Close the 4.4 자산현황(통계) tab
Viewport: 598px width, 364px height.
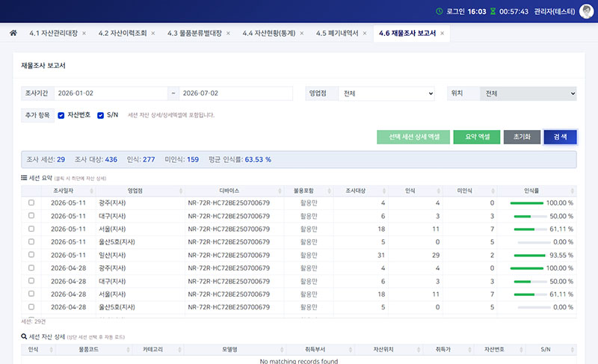[x=302, y=34]
